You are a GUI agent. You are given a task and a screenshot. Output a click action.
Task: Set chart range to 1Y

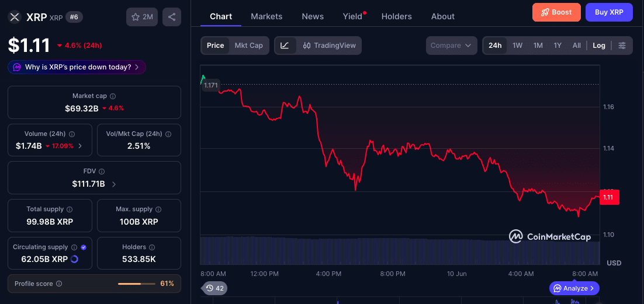558,45
